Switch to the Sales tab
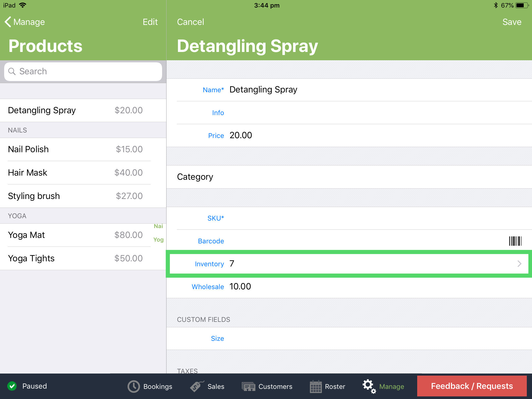 pyautogui.click(x=207, y=386)
